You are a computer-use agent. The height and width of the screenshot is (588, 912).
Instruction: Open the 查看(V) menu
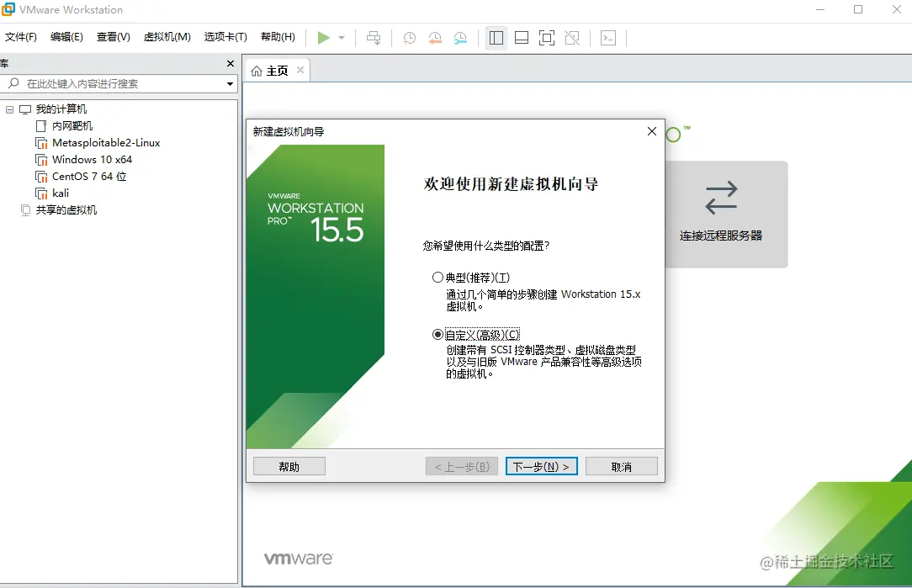pyautogui.click(x=113, y=37)
